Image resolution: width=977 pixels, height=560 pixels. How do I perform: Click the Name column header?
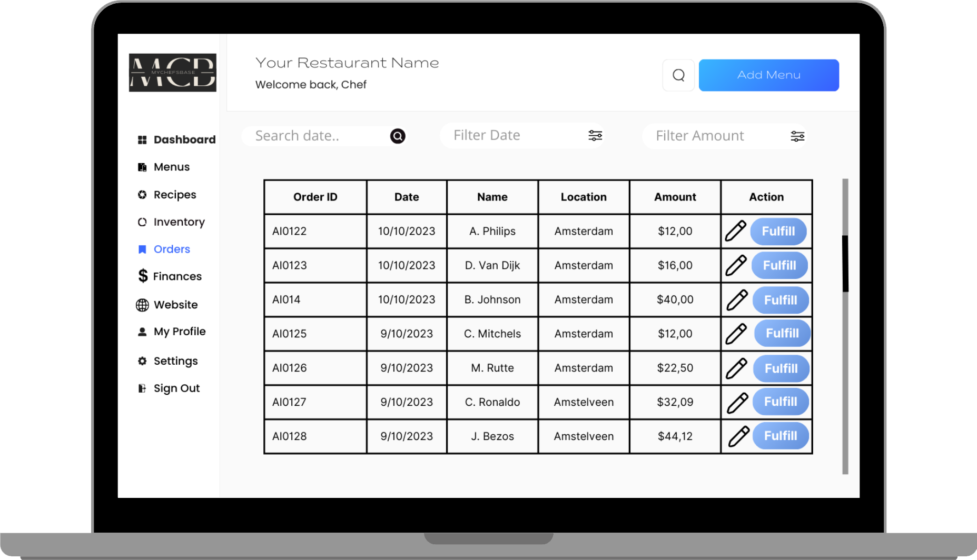(x=492, y=197)
